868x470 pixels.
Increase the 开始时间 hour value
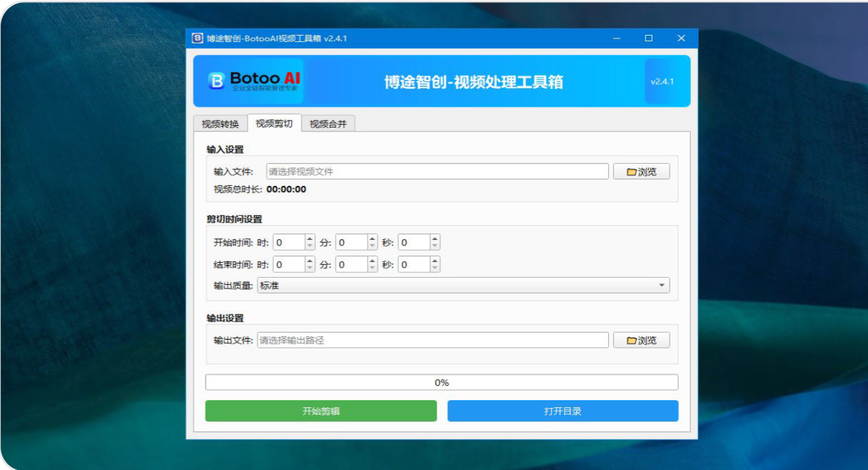pyautogui.click(x=309, y=239)
